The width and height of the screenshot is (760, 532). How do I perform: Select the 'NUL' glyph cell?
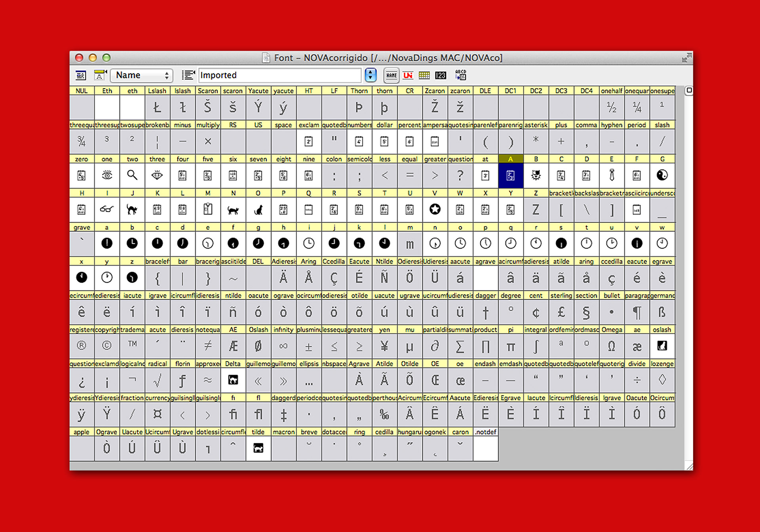82,107
